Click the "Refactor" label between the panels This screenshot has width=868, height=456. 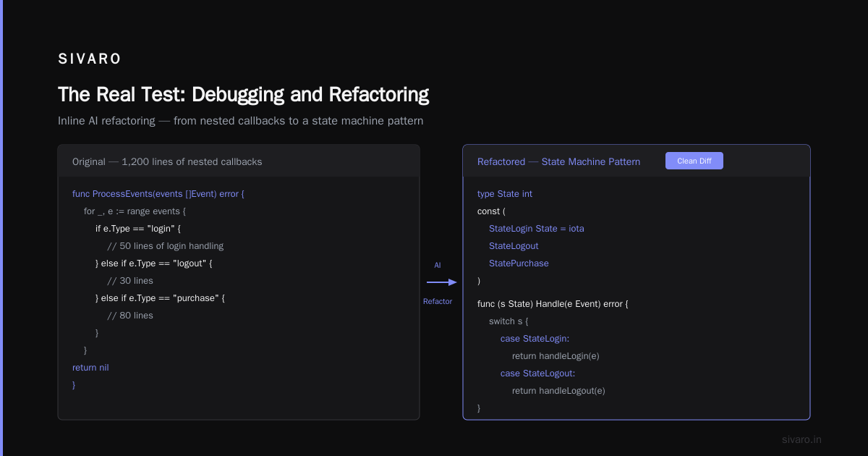[438, 301]
